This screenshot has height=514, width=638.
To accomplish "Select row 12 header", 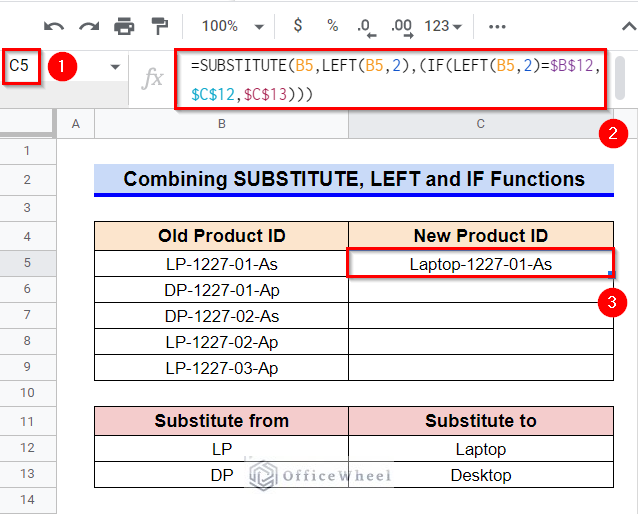I will tap(27, 448).
